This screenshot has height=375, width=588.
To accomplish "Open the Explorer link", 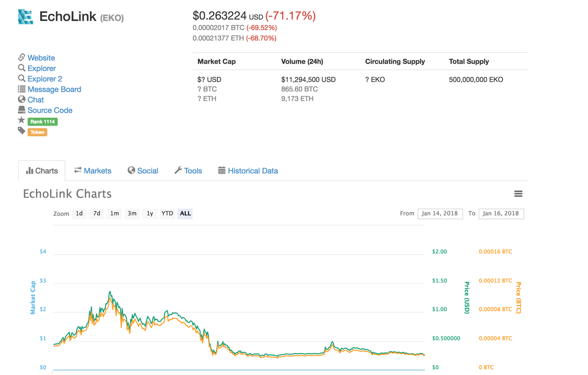I will click(x=42, y=69).
